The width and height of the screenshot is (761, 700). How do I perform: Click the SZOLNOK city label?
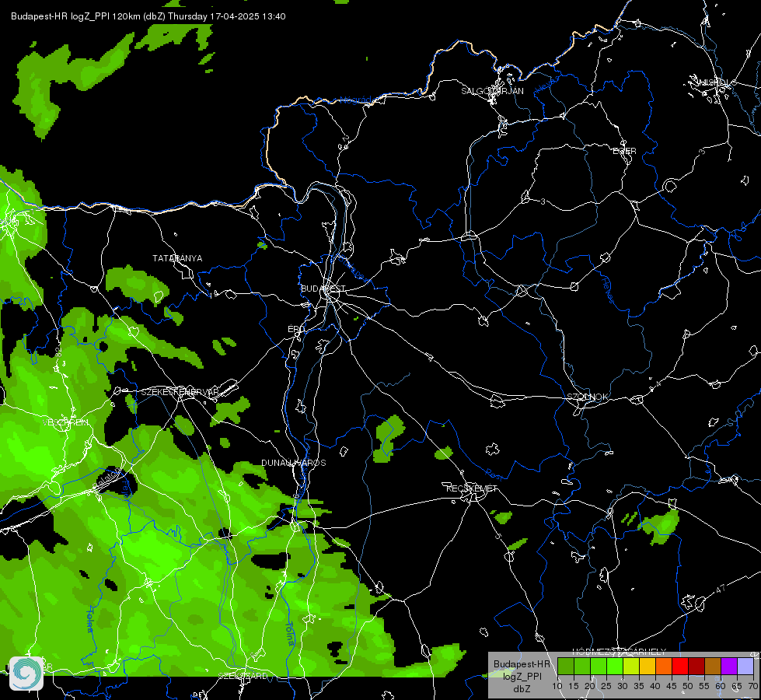(x=587, y=397)
